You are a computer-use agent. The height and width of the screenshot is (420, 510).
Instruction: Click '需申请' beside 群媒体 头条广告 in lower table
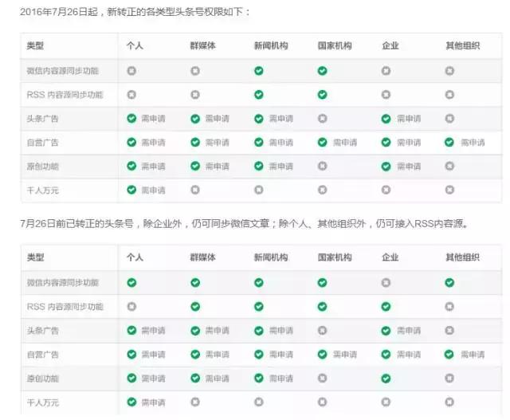[217, 331]
